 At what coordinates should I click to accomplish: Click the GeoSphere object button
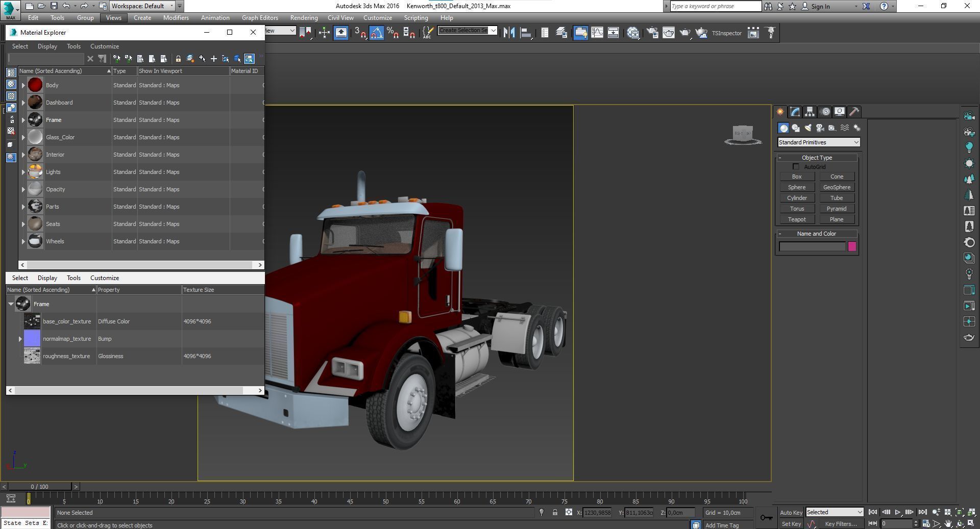(x=837, y=187)
